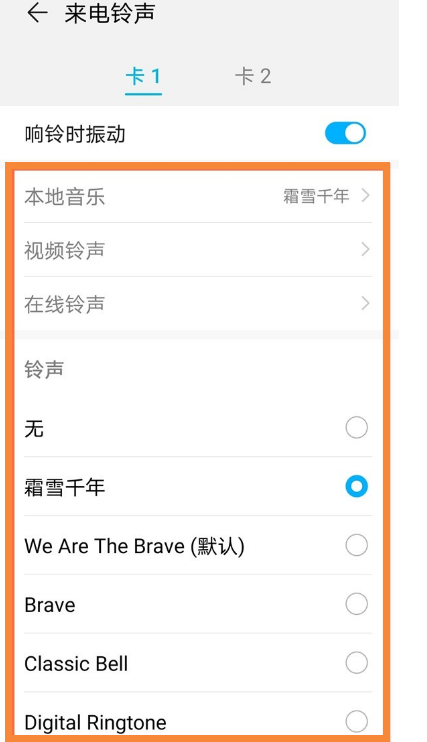The width and height of the screenshot is (427, 742).
Task: Go back using the arrow icon
Action: point(37,13)
